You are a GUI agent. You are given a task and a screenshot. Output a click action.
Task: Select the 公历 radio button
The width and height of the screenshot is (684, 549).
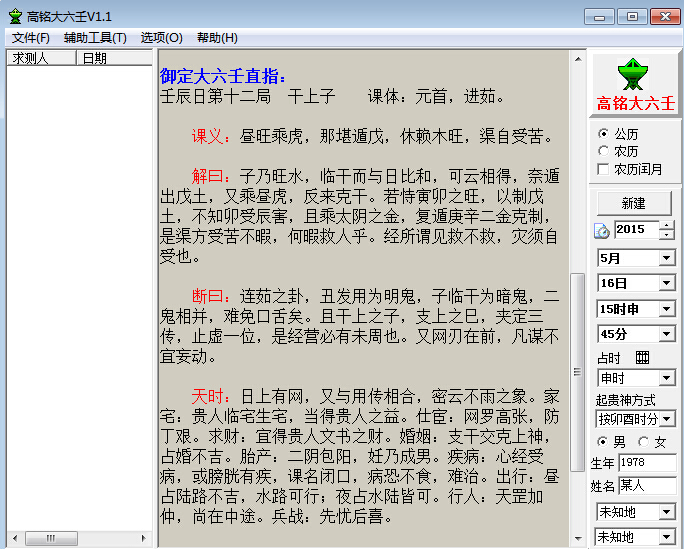point(603,133)
